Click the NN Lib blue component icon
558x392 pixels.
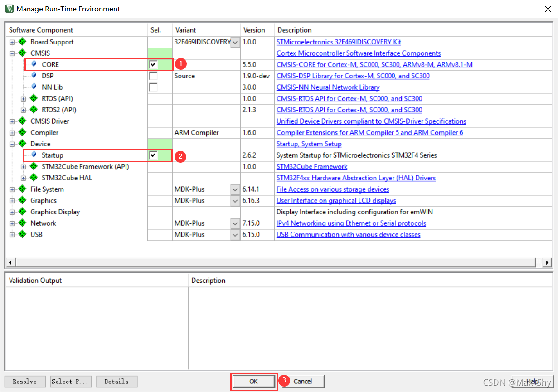tap(34, 87)
